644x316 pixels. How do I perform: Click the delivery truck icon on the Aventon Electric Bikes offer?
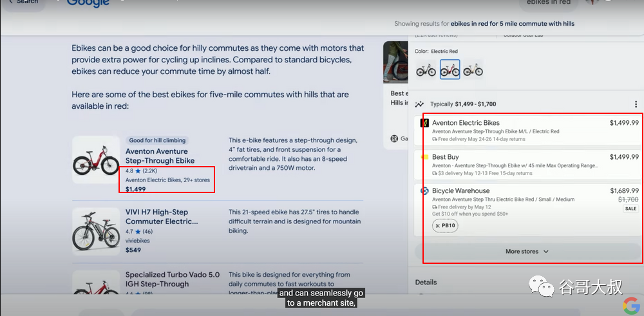435,139
